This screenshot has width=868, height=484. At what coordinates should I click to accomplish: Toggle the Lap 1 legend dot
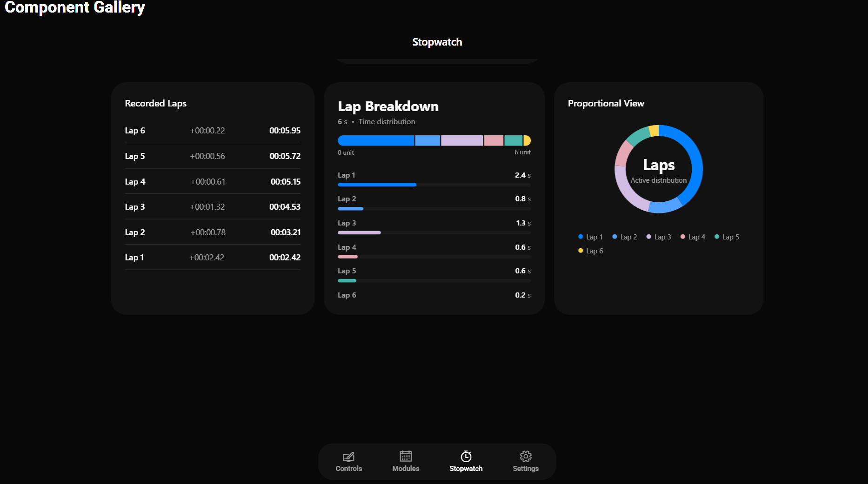(x=581, y=237)
